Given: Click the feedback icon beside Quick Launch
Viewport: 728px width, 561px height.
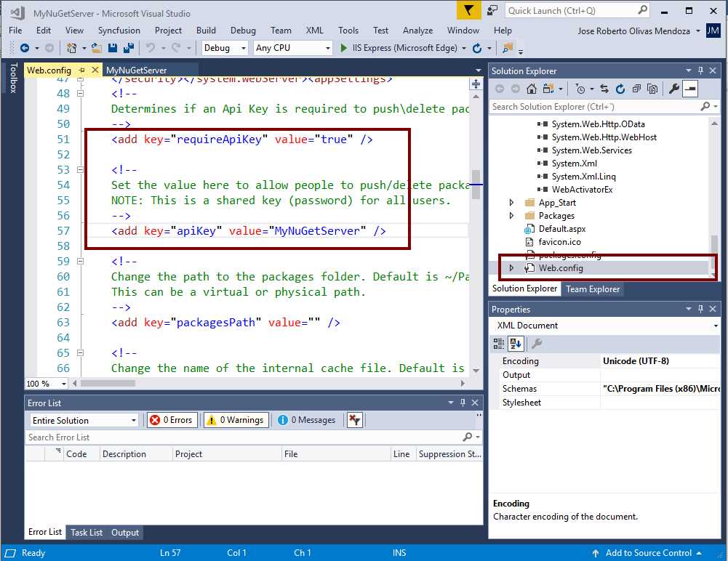Looking at the screenshot, I should 492,10.
